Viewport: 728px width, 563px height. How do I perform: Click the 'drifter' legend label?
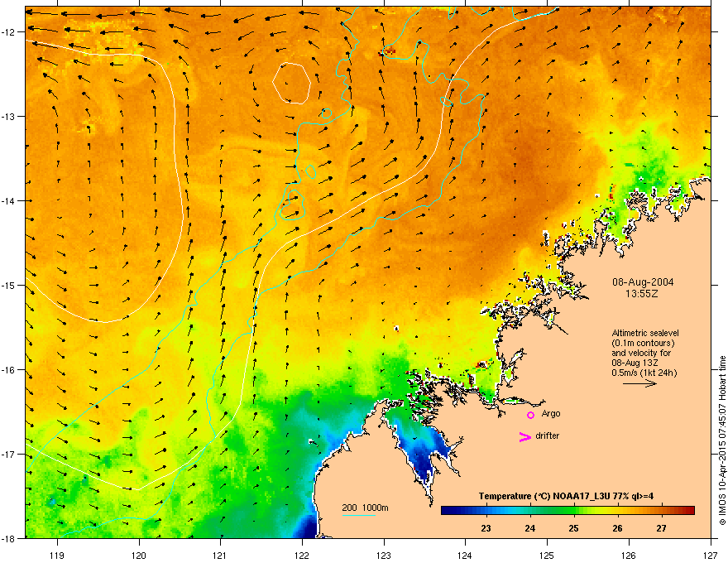click(x=547, y=435)
